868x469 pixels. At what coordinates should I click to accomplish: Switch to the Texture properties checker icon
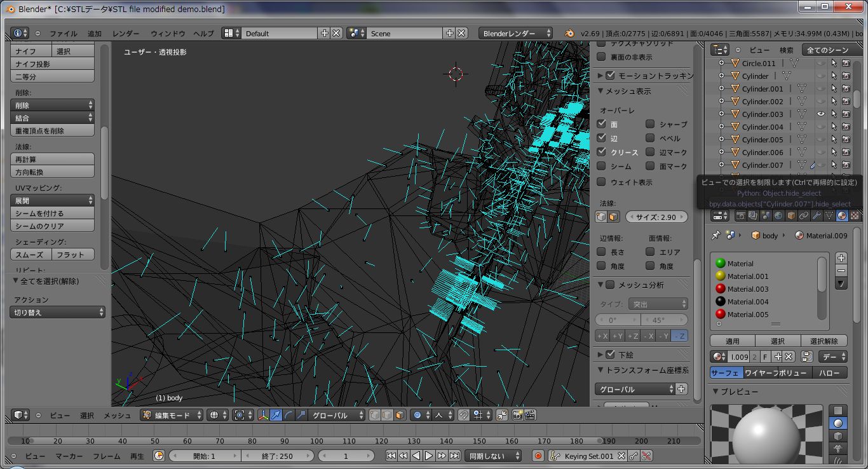tap(856, 215)
